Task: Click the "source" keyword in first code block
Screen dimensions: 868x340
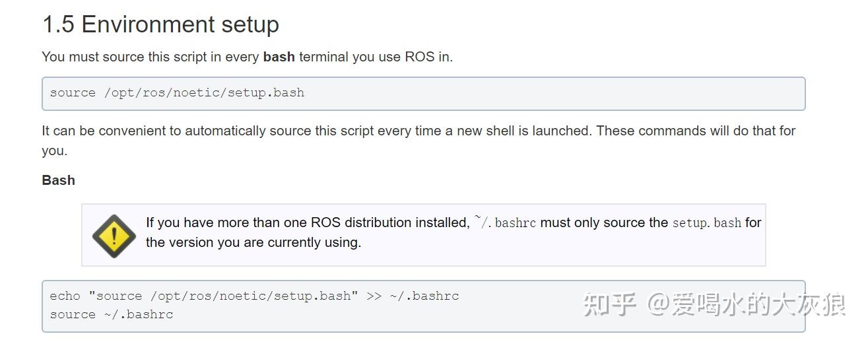Action: pos(73,92)
